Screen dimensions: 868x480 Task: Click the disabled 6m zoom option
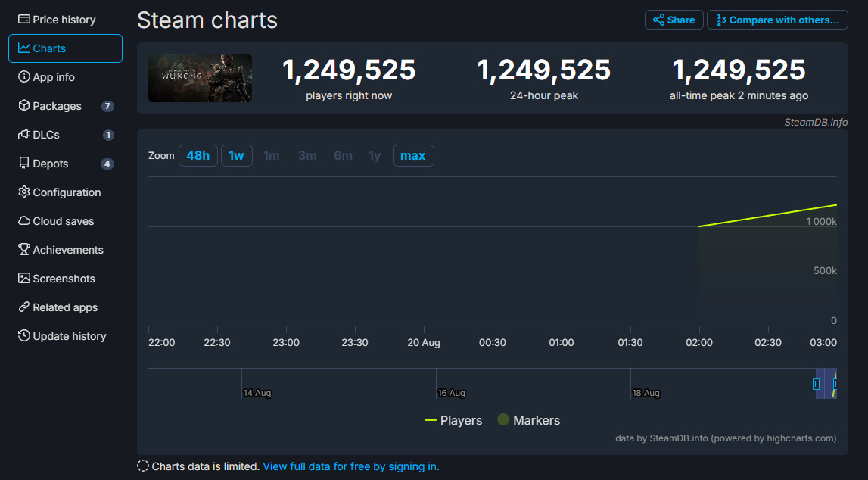point(343,155)
